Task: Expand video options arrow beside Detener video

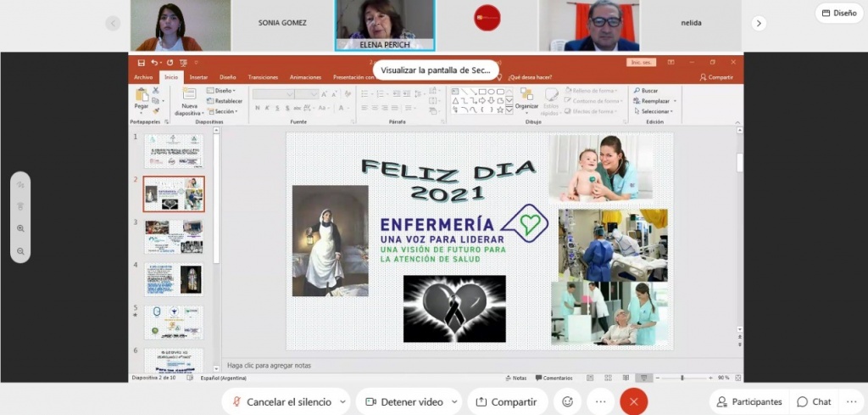Action: point(454,402)
